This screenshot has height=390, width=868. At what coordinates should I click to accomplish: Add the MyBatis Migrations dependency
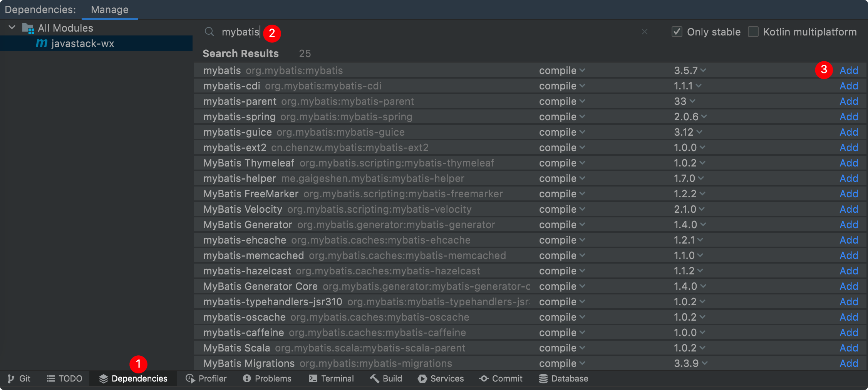pyautogui.click(x=849, y=363)
